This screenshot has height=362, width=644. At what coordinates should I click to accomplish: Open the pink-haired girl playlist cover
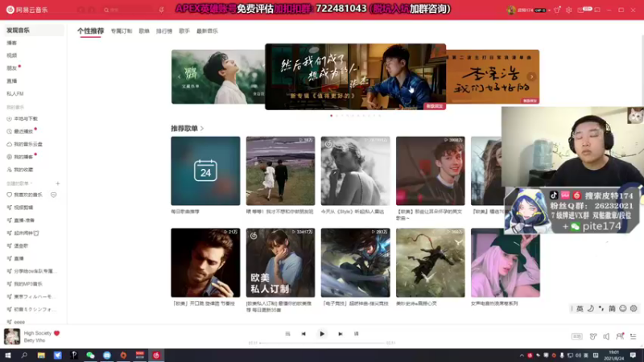(506, 263)
